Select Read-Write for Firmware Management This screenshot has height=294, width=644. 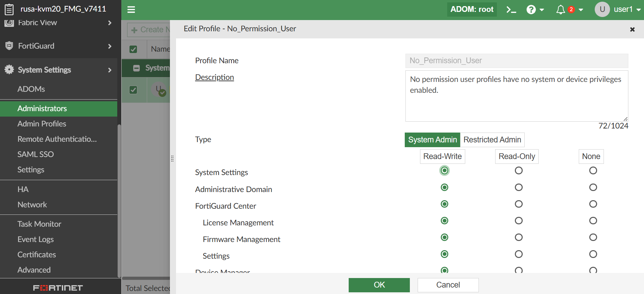click(445, 237)
